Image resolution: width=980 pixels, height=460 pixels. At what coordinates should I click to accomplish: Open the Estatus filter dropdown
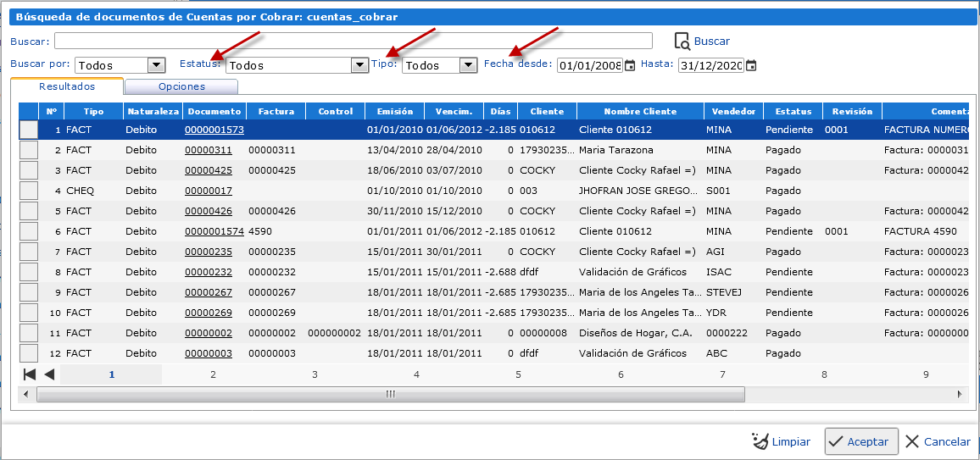(x=359, y=65)
